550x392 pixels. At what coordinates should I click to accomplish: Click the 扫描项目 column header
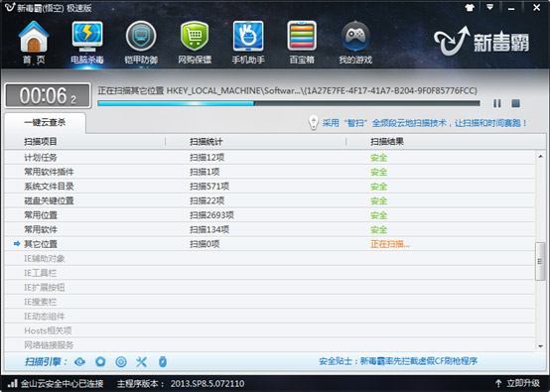click(x=41, y=142)
